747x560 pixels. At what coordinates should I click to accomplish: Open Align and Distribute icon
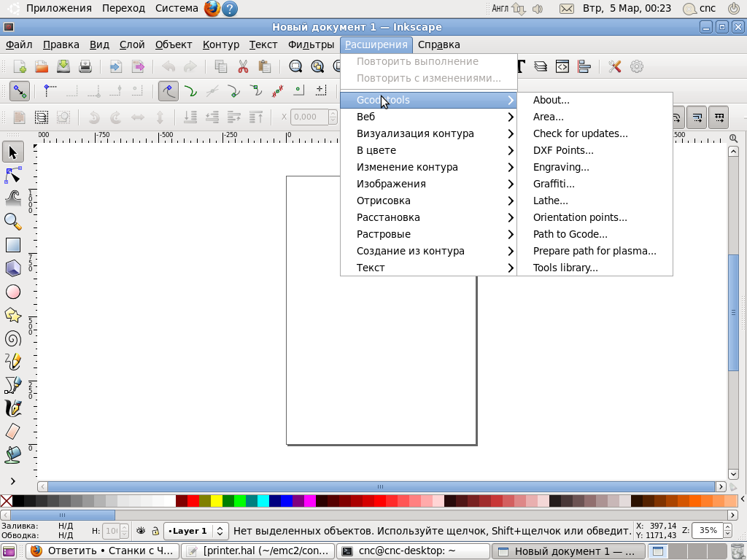point(584,66)
